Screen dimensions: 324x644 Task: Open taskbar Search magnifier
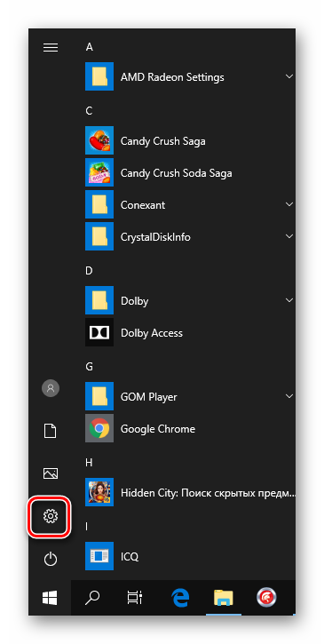point(92,598)
